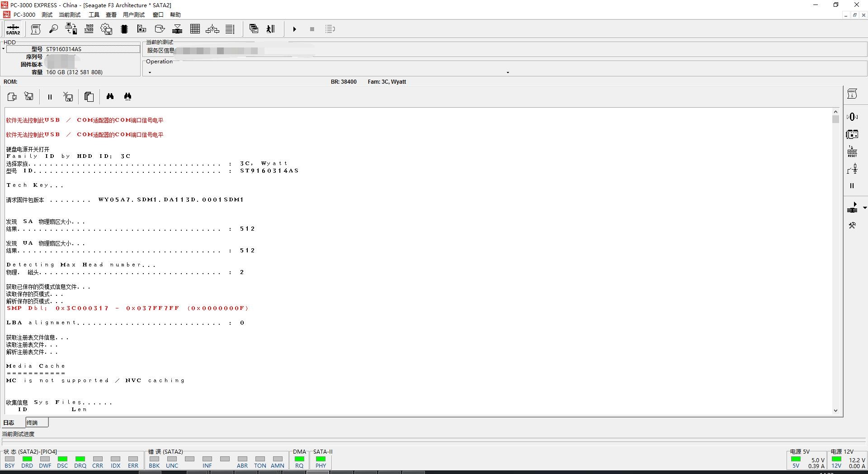Click the log settings document-gear icon
Screen dimensions: 868x474
(12, 96)
